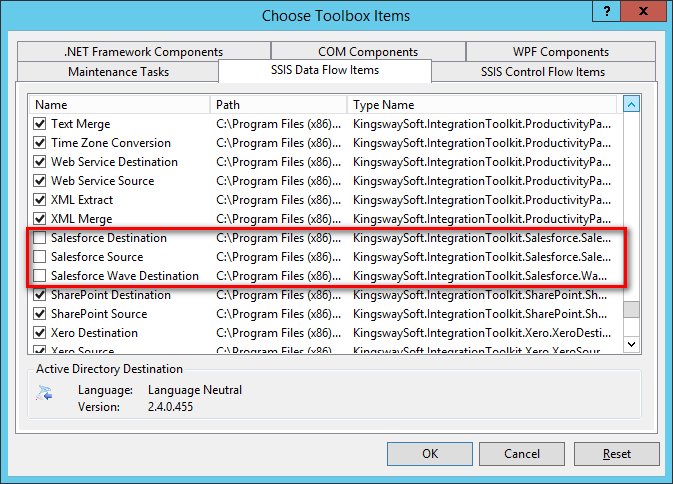Click the scrollbar up arrow

631,104
